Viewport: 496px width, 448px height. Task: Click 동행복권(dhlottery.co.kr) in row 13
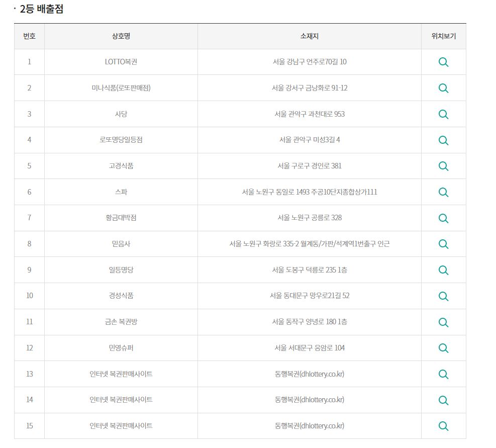tap(310, 374)
